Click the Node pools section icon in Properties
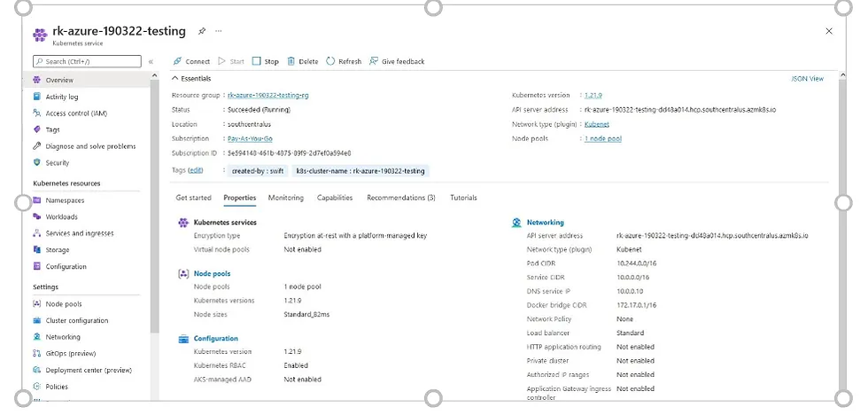Image resolution: width=868 pixels, height=415 pixels. pyautogui.click(x=184, y=274)
